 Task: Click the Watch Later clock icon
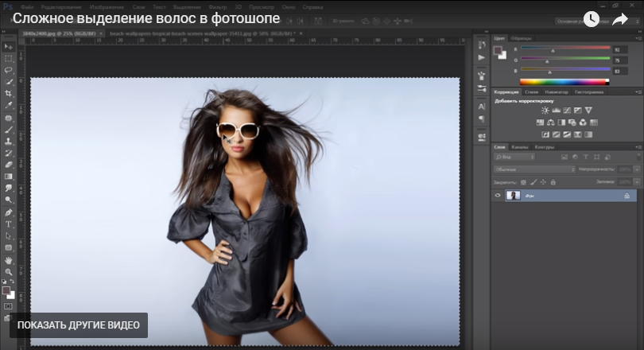pos(592,20)
